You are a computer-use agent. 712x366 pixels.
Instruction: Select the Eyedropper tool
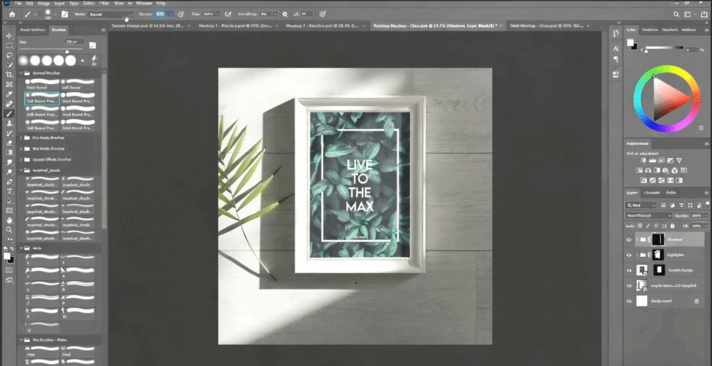click(x=9, y=94)
